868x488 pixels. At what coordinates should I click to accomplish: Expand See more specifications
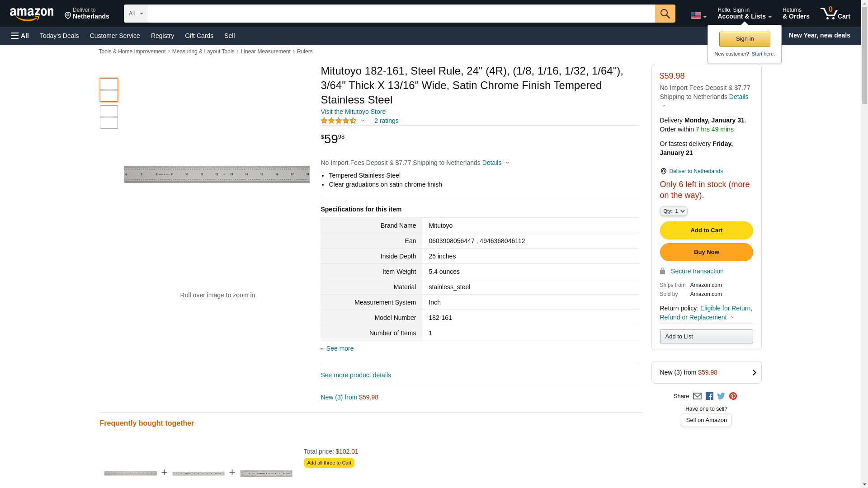click(x=340, y=348)
